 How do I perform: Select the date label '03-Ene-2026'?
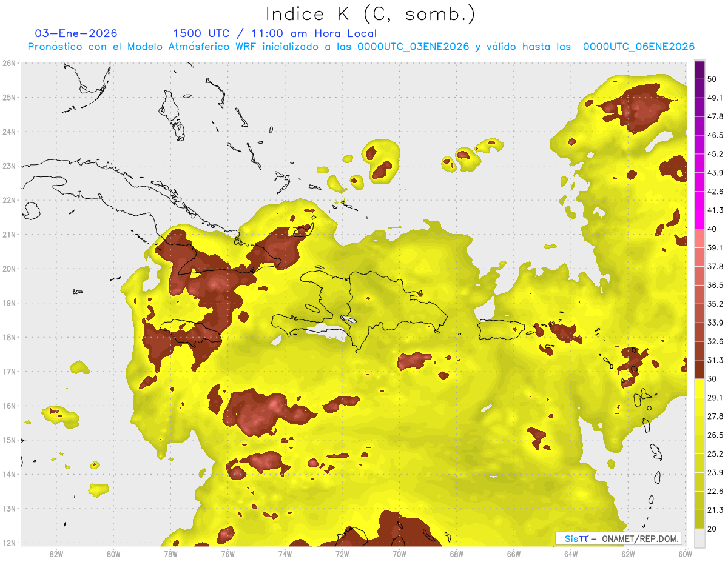(76, 33)
